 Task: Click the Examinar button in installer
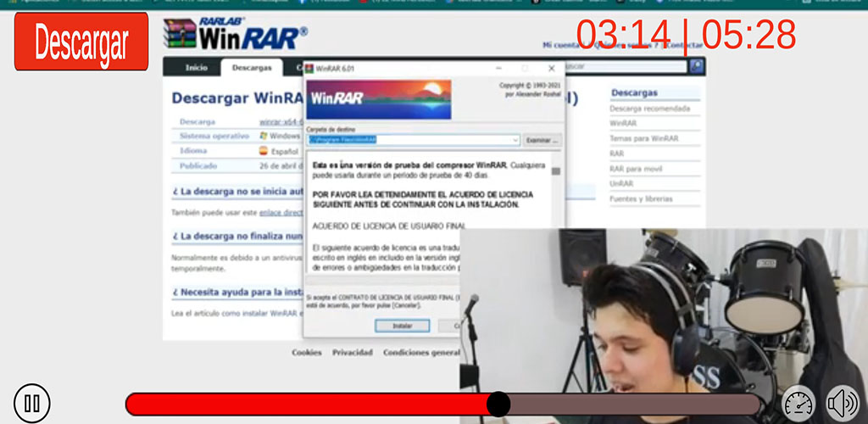coord(542,140)
